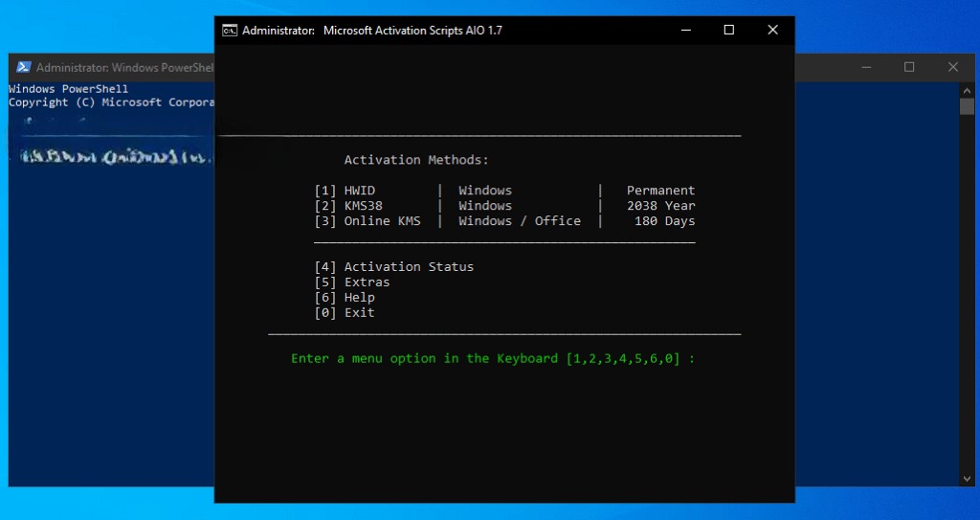Viewport: 980px width, 520px height.
Task: Click the [0] Exit option
Action: (x=345, y=313)
